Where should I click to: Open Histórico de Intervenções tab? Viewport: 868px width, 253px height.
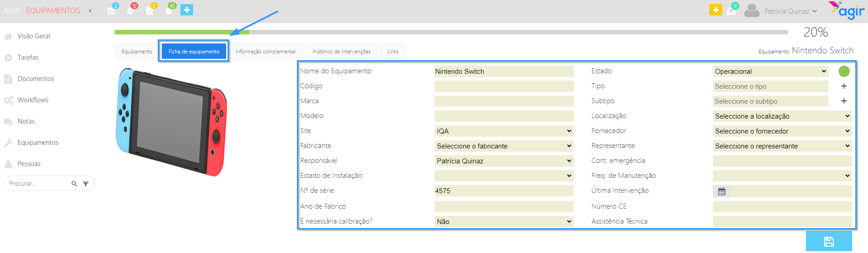click(x=341, y=52)
